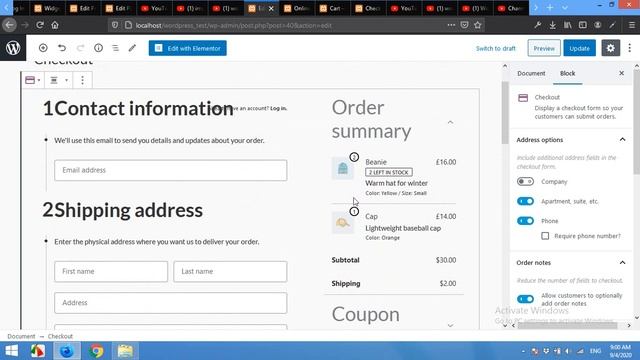The width and height of the screenshot is (640, 360).
Task: Click the Preview button
Action: (544, 48)
